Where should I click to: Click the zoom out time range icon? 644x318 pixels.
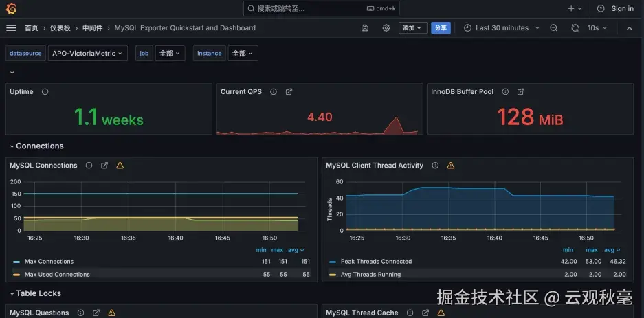(554, 28)
